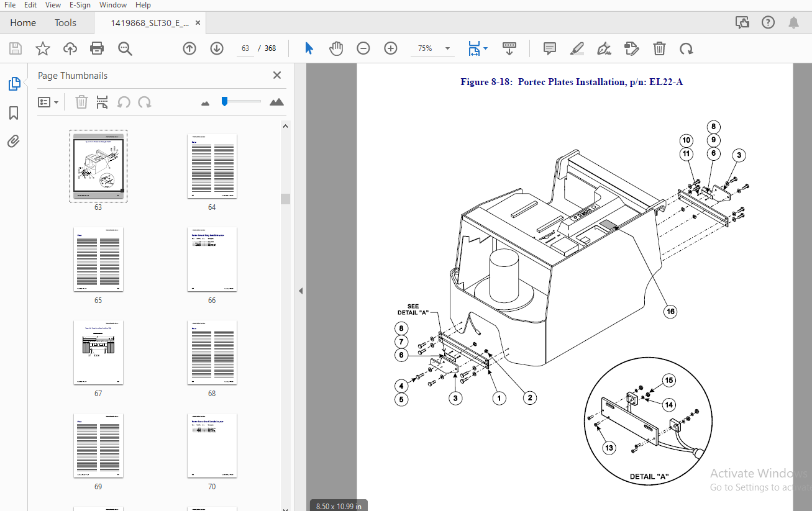
Task: Select page 63 thumbnail
Action: coord(98,166)
